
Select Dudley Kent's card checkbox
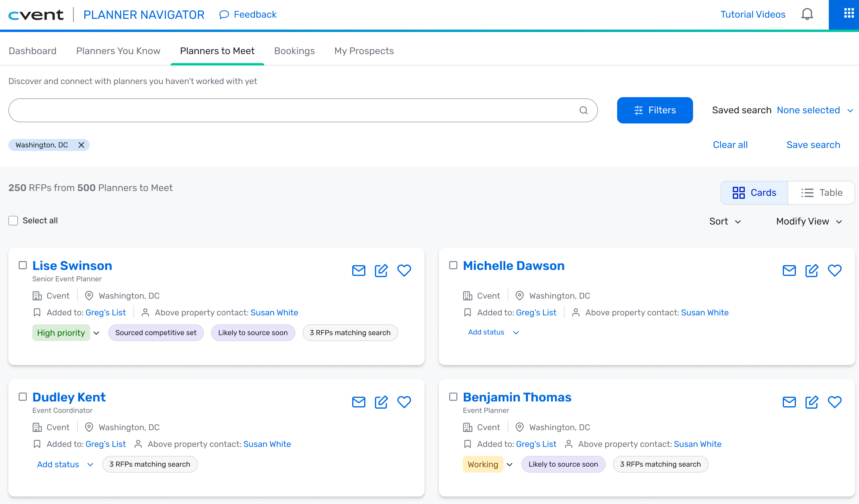[x=23, y=397]
